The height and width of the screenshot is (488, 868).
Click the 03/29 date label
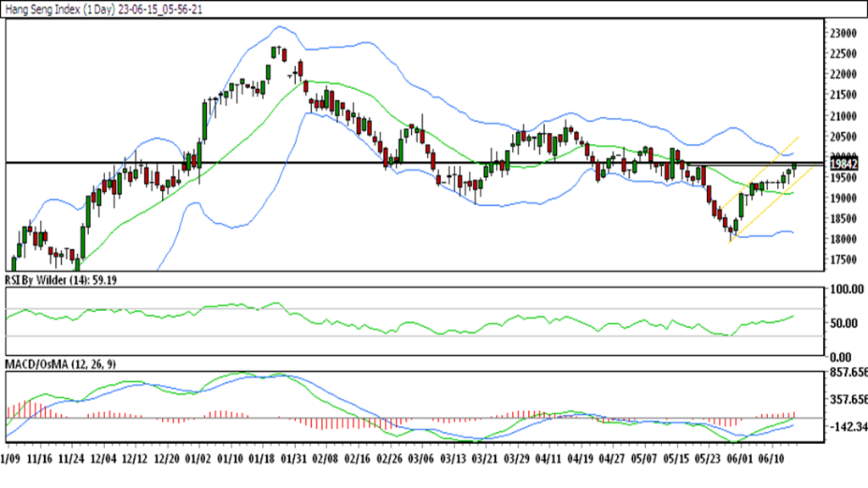point(516,459)
